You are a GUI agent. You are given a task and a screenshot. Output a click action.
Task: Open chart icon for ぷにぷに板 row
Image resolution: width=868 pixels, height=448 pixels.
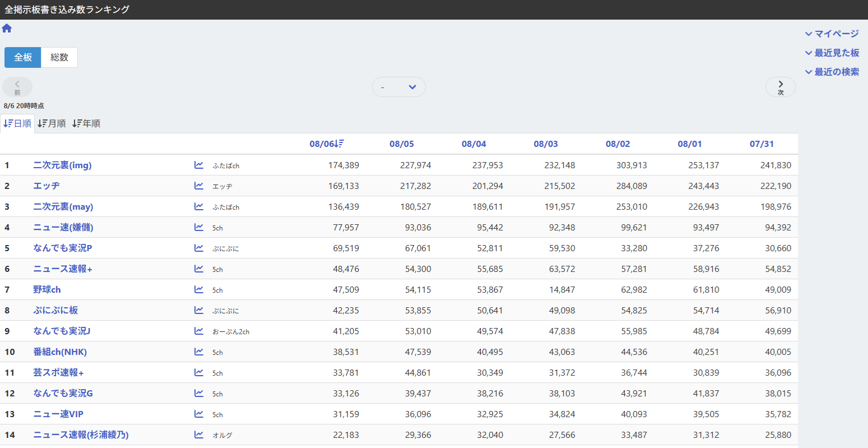198,310
